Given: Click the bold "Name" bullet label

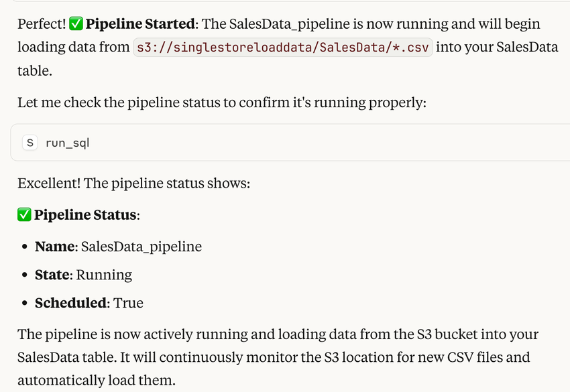Looking at the screenshot, I should (55, 247).
